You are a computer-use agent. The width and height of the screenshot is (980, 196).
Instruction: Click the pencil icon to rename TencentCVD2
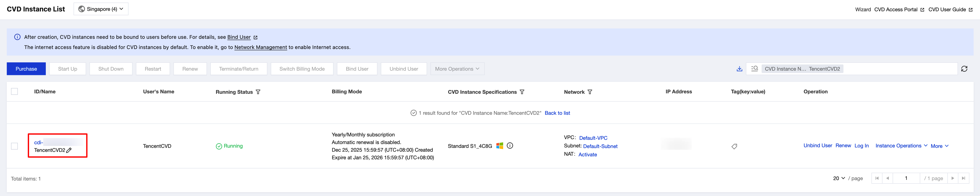[69, 150]
